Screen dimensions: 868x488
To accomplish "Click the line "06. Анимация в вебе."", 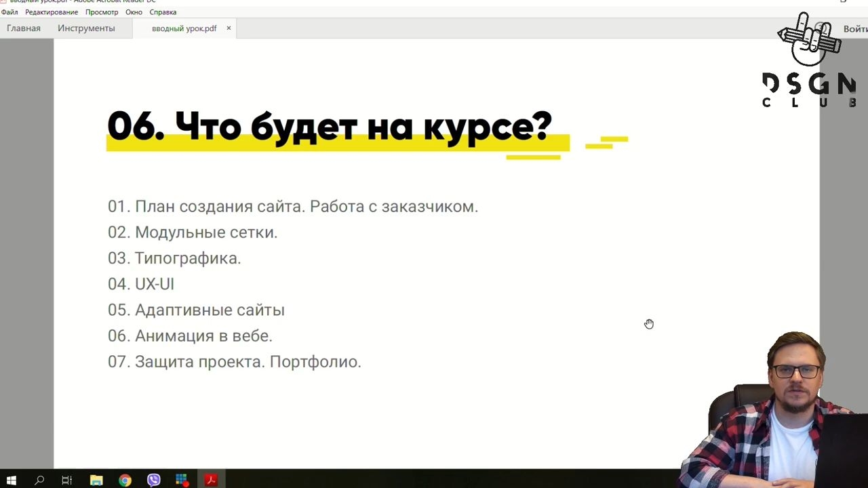I will coord(190,335).
